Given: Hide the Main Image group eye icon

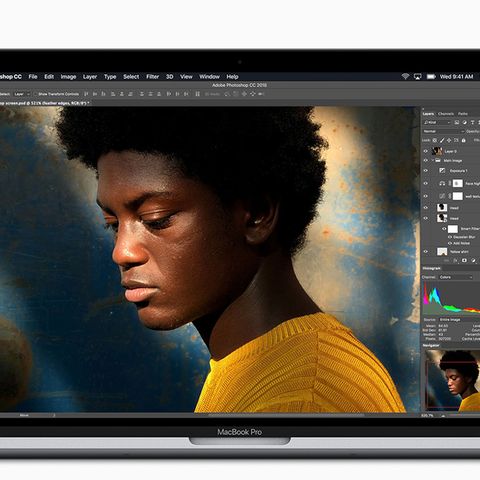Looking at the screenshot, I should (426, 160).
